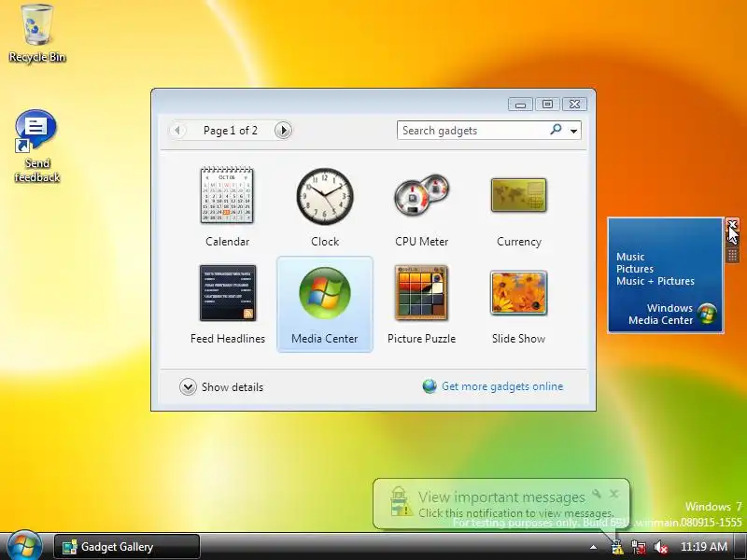Screen dimensions: 747x560
Task: Select the Picture Puzzle gadget icon
Action: click(x=422, y=292)
